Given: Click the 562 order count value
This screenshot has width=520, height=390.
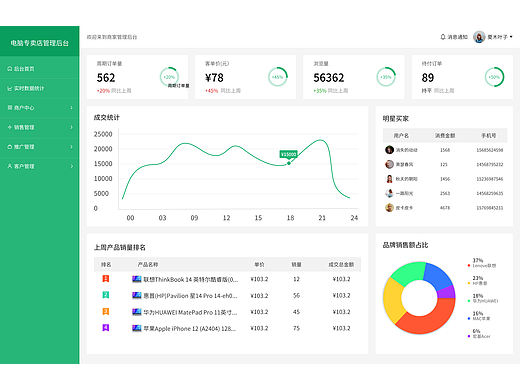Looking at the screenshot, I should tap(106, 78).
